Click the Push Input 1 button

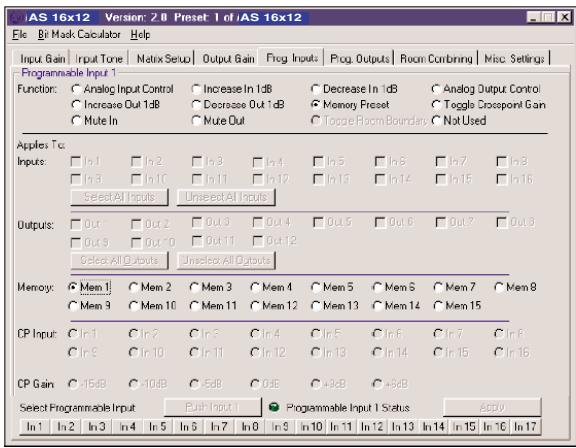click(212, 407)
